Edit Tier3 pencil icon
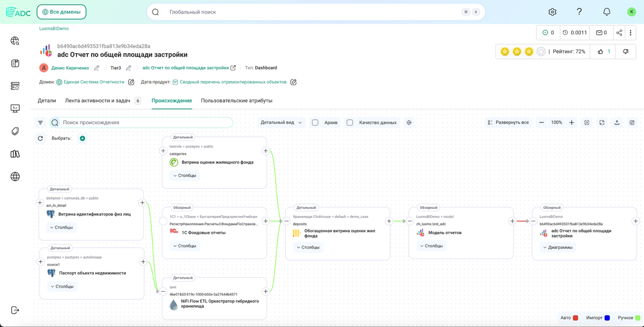This screenshot has height=327, width=644. (x=128, y=68)
